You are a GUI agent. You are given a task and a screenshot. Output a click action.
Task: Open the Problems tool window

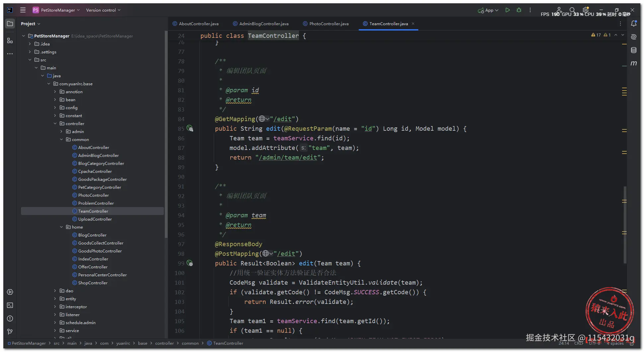pyautogui.click(x=10, y=318)
